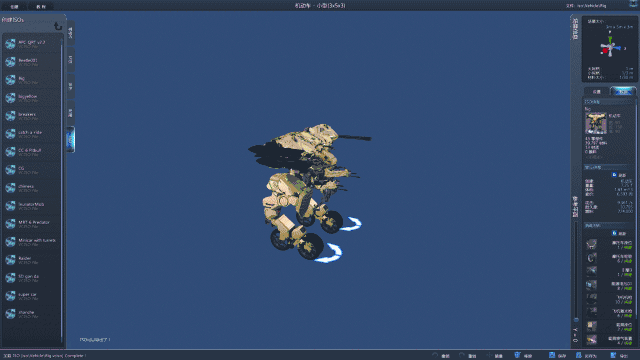Image resolution: width=640 pixels, height=360 pixels.
Task: Open the second vertical side tab
Action: tap(71, 60)
